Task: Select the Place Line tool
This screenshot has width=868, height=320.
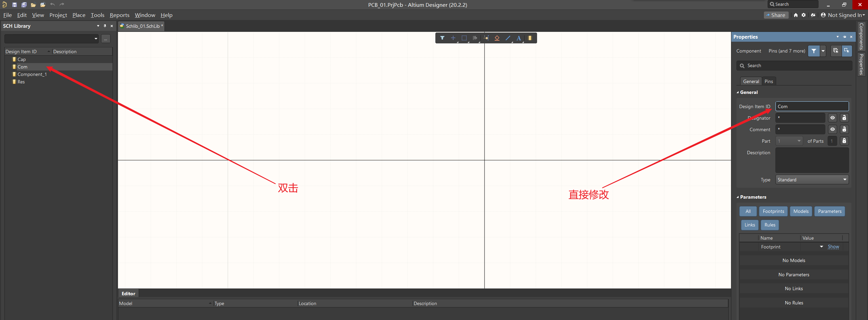Action: pos(508,38)
